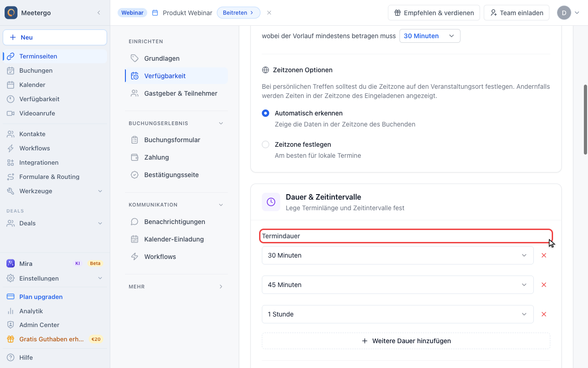Click the D user avatar
This screenshot has width=588, height=368.
coord(564,13)
